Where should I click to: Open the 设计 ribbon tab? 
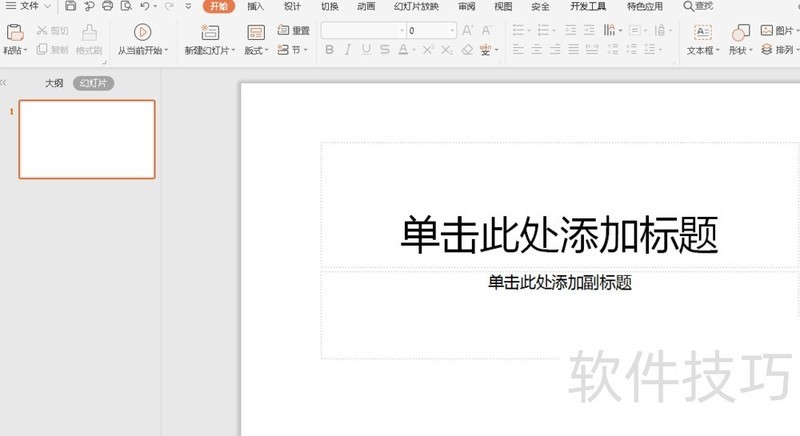pyautogui.click(x=292, y=6)
